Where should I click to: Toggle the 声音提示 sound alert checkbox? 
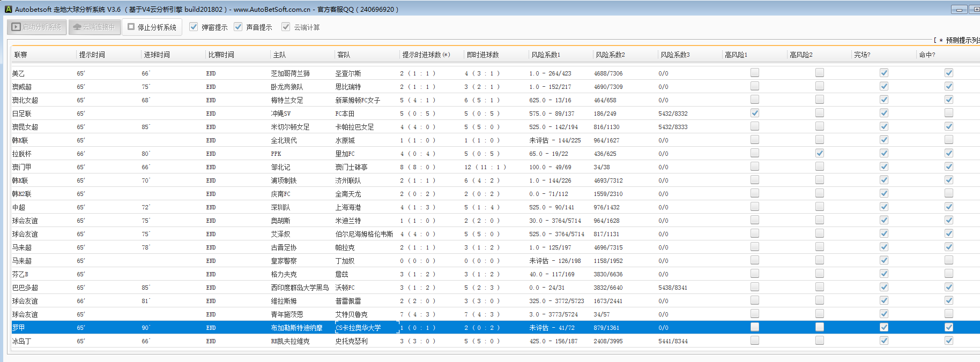tap(238, 27)
